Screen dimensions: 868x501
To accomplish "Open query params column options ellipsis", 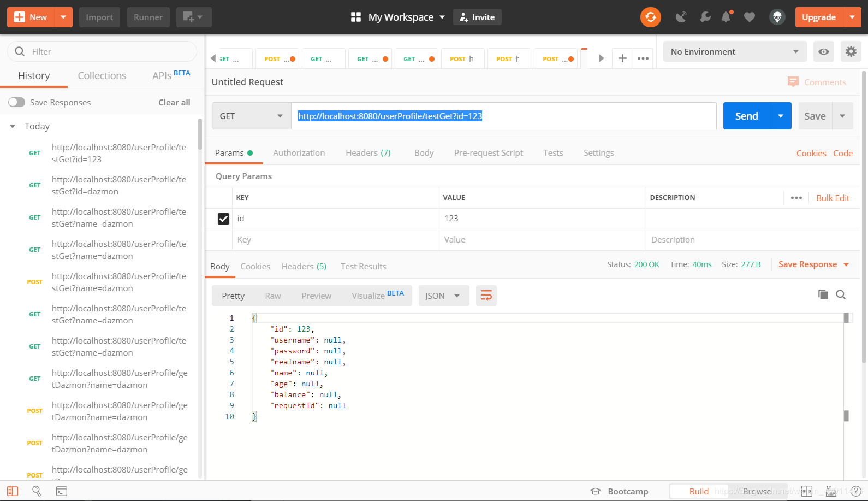I will 796,198.
